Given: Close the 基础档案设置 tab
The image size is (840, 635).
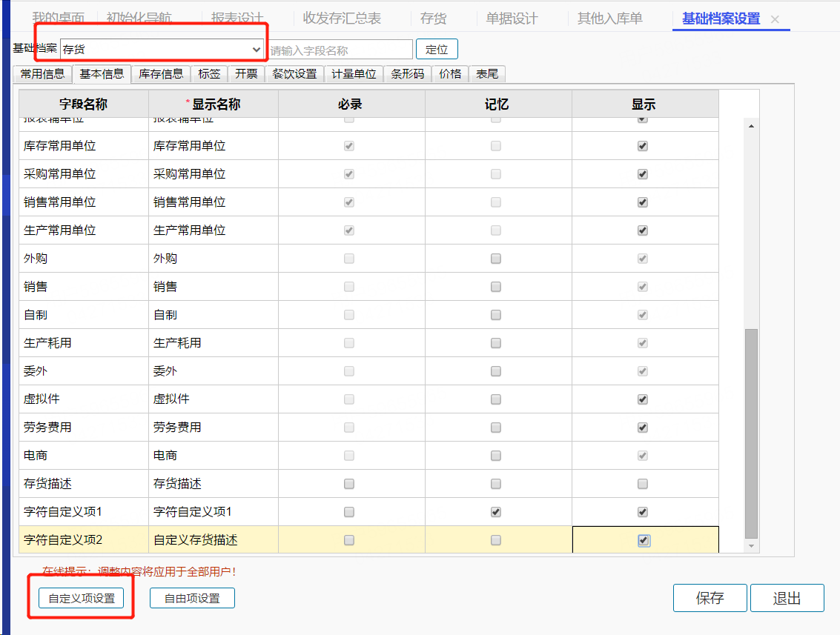Looking at the screenshot, I should (x=775, y=19).
